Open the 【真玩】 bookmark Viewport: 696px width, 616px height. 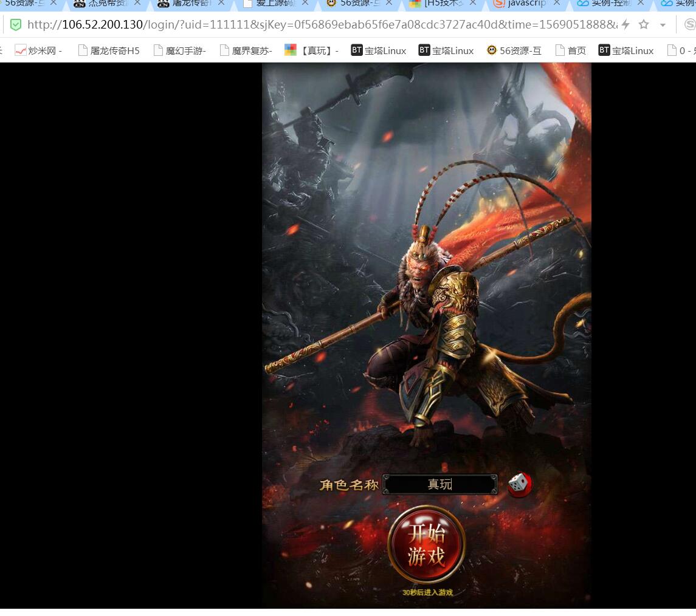pos(312,50)
